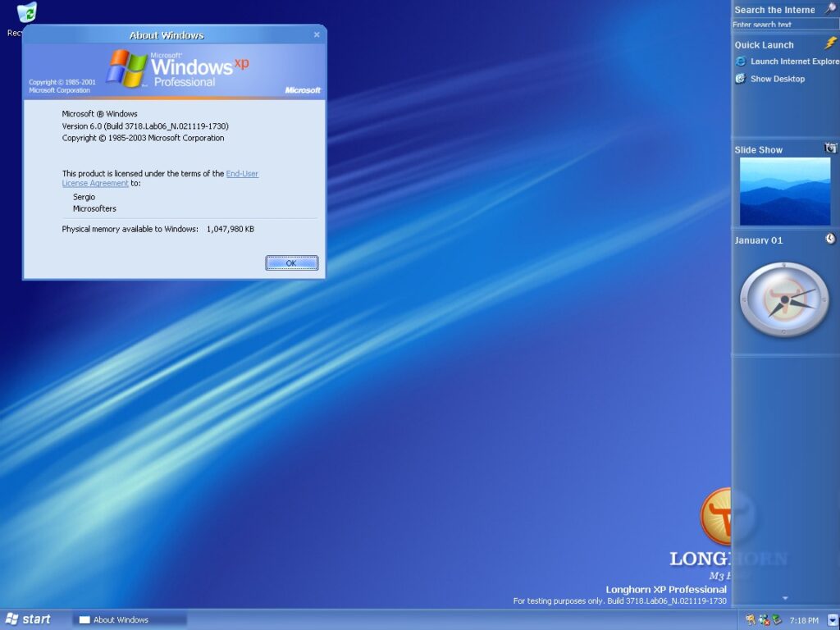Open the Start menu
Image resolution: width=840 pixels, height=630 pixels.
(x=31, y=619)
